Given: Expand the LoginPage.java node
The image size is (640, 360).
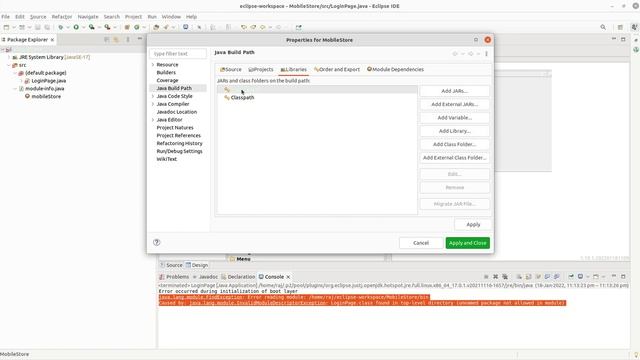Looking at the screenshot, I should (x=22, y=81).
